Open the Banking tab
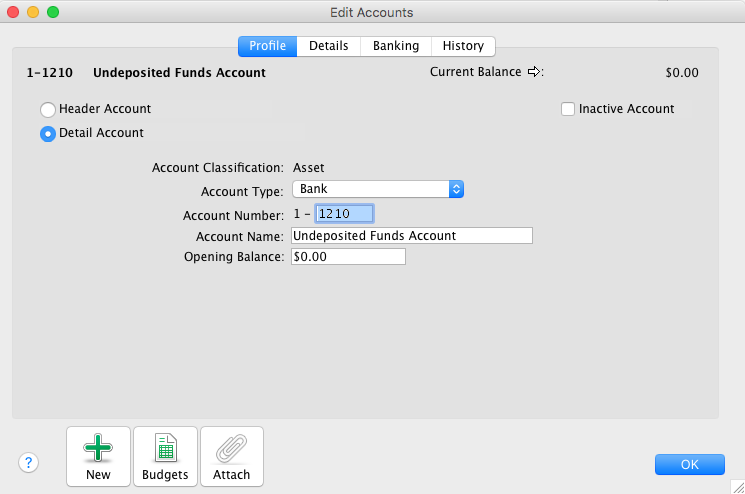Viewport: 745px width, 494px height. click(x=396, y=46)
